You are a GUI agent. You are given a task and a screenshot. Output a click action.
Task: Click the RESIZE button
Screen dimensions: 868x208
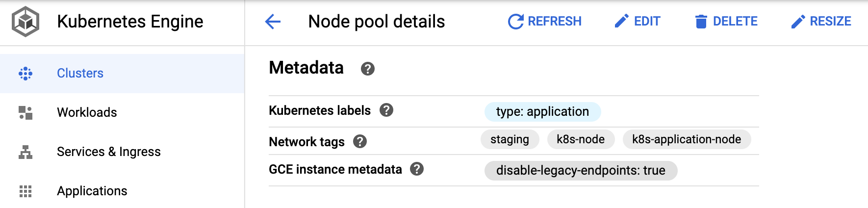[821, 22]
